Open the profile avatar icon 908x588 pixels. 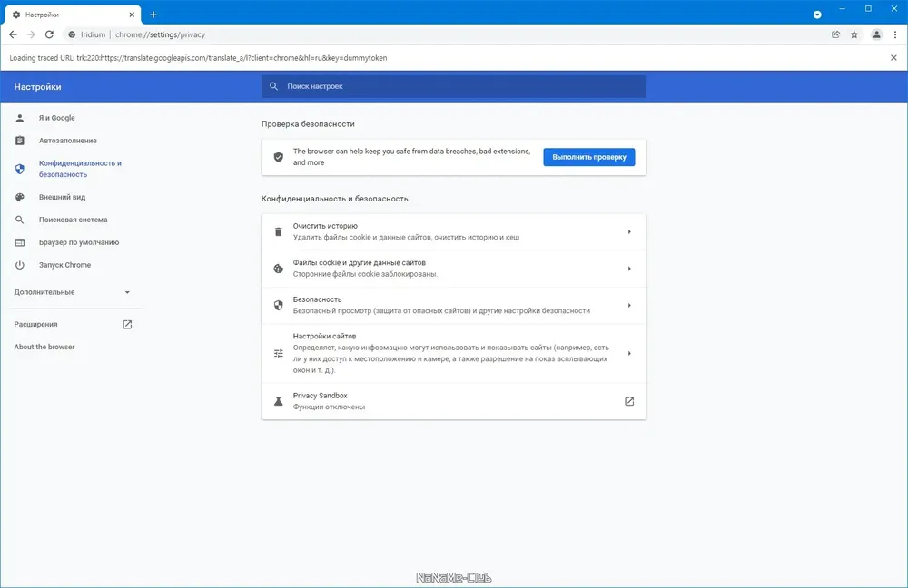[877, 34]
